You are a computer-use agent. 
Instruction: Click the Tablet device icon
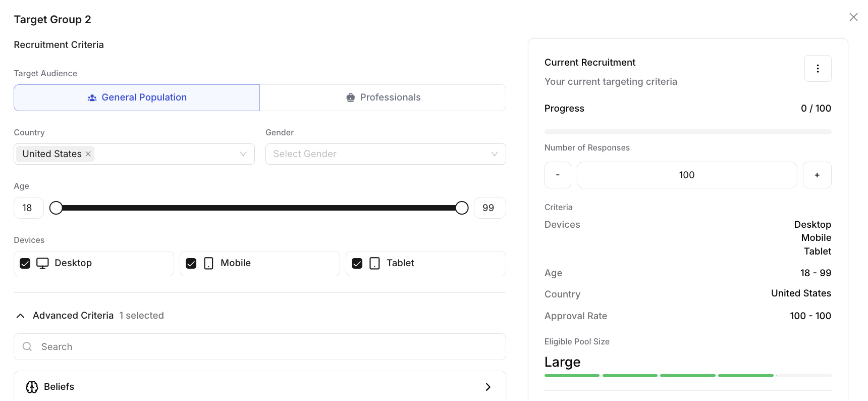click(374, 264)
